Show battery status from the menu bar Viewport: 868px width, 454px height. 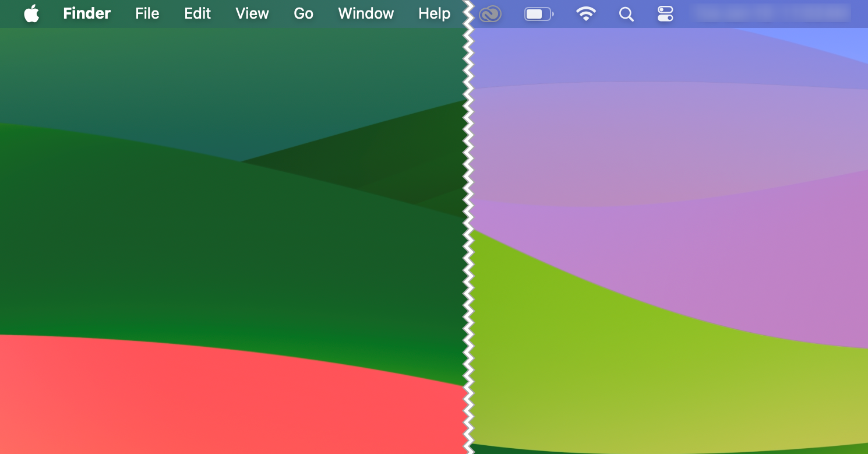coord(539,14)
